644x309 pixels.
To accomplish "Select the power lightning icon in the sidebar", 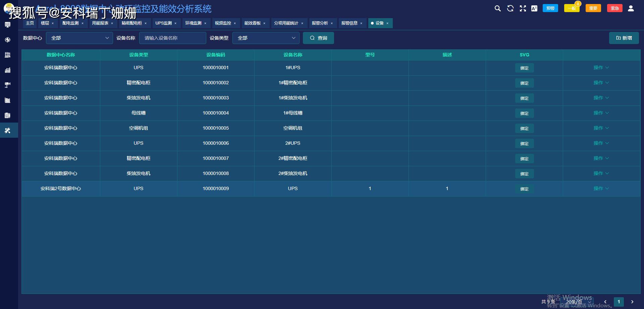I will (x=8, y=40).
